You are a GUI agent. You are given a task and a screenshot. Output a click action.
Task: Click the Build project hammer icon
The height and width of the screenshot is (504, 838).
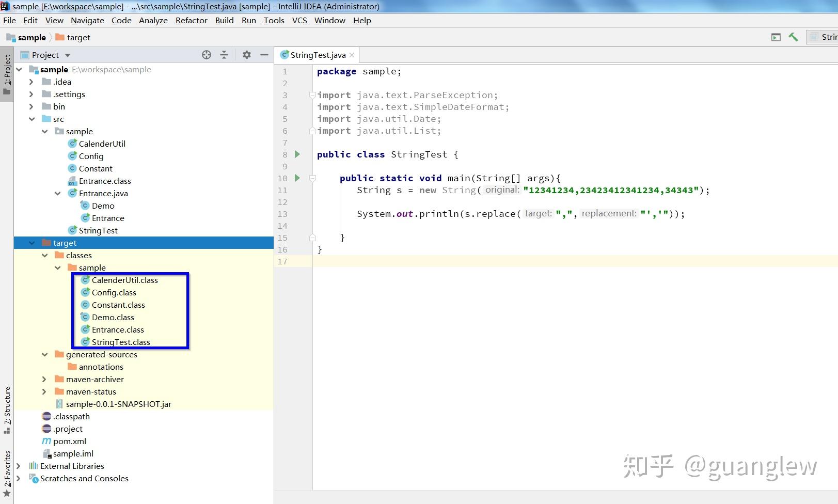(x=794, y=37)
